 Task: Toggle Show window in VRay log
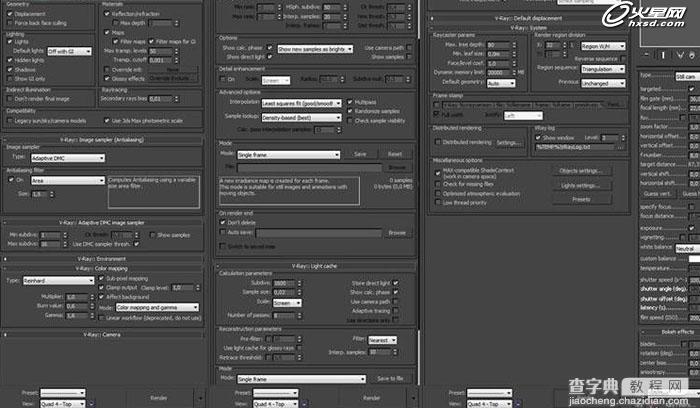click(x=538, y=137)
